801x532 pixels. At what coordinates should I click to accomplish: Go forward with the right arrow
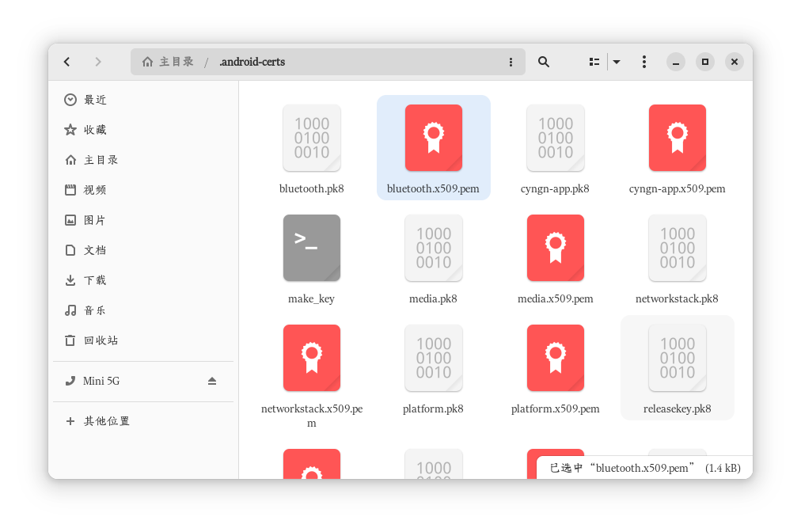point(98,62)
